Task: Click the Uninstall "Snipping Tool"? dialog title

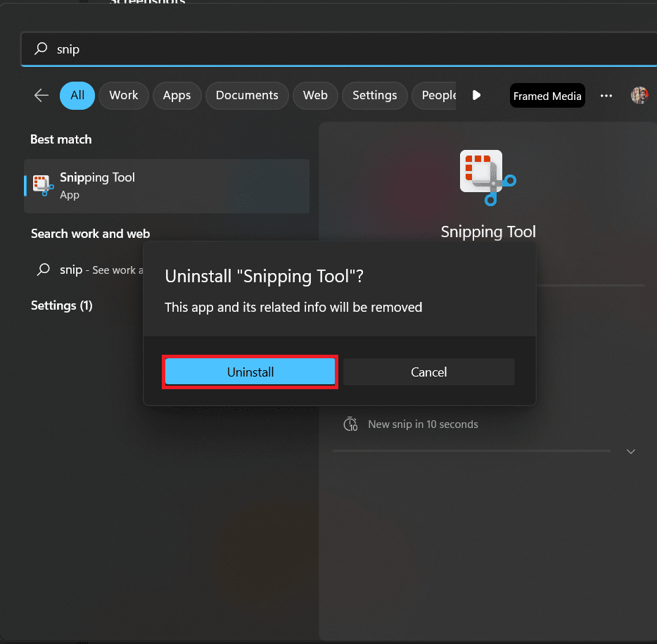Action: point(264,277)
